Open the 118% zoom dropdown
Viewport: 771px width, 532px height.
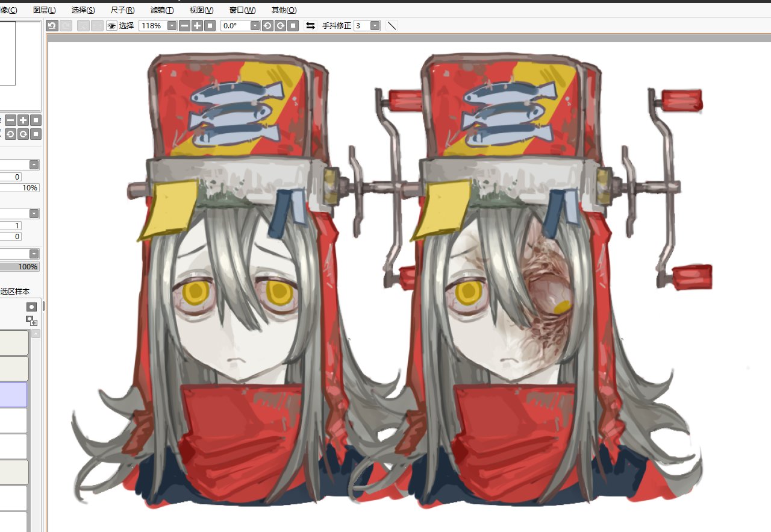(172, 25)
